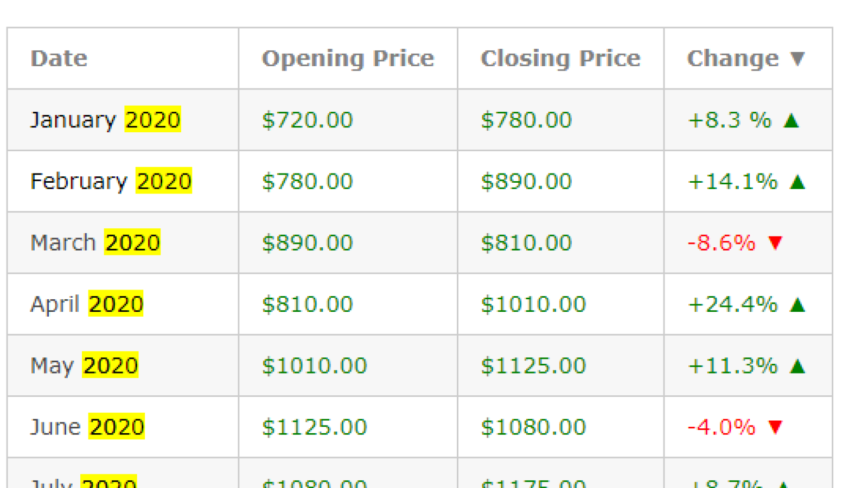Click the June 2020 date cell
868x488 pixels.
pos(123,427)
